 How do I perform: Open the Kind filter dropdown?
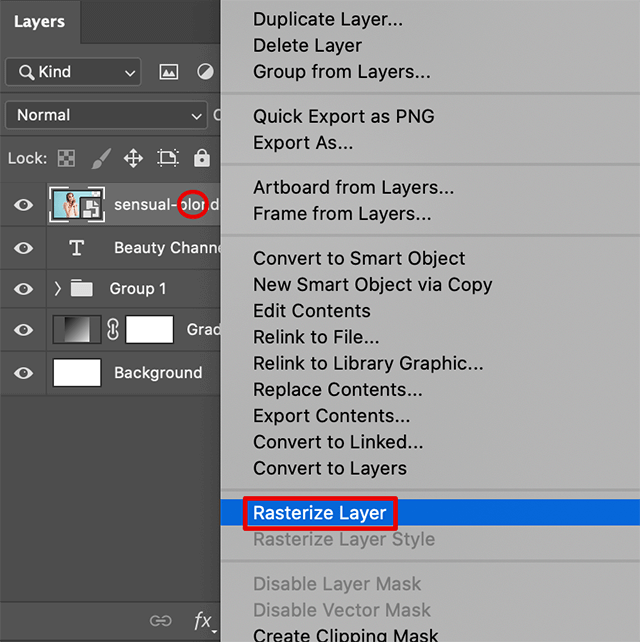click(x=73, y=72)
